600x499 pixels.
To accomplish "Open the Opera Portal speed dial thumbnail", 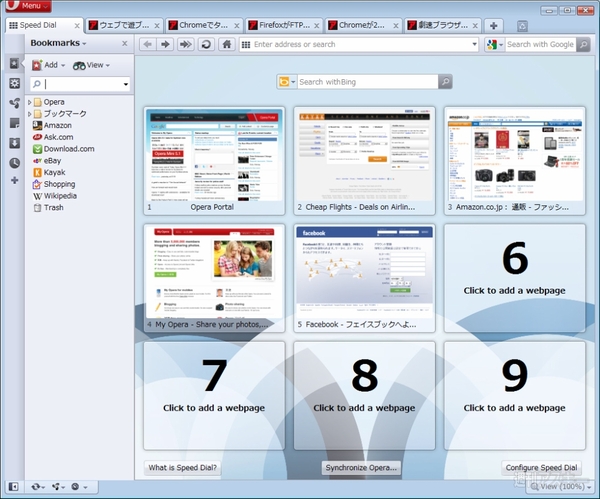I will 214,161.
